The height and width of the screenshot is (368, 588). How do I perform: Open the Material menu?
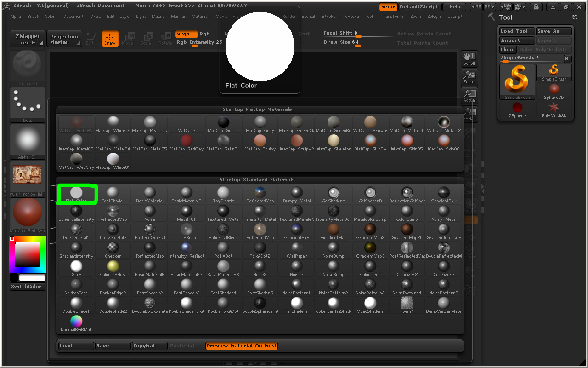(200, 17)
